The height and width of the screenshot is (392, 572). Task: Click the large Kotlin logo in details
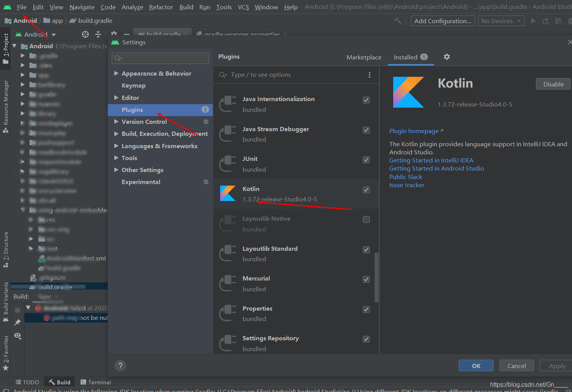point(409,92)
